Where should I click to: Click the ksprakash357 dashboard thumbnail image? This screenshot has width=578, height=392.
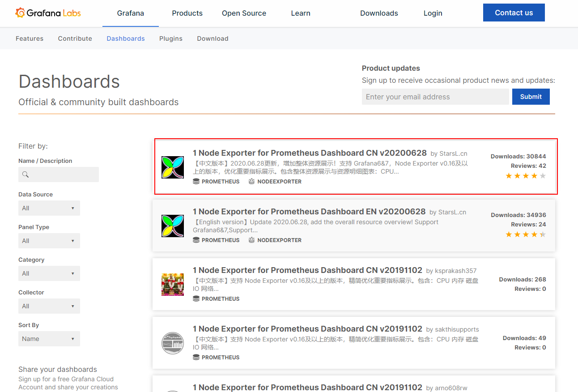point(173,284)
